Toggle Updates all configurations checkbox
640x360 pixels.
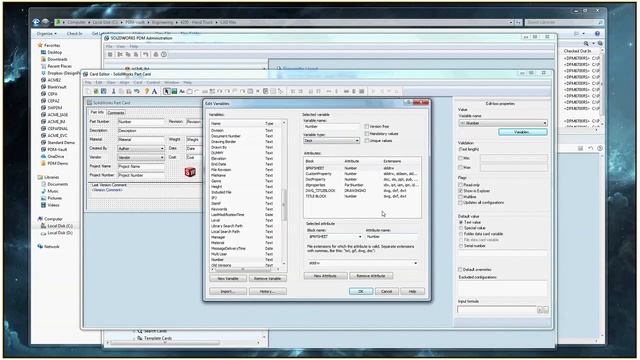point(460,202)
